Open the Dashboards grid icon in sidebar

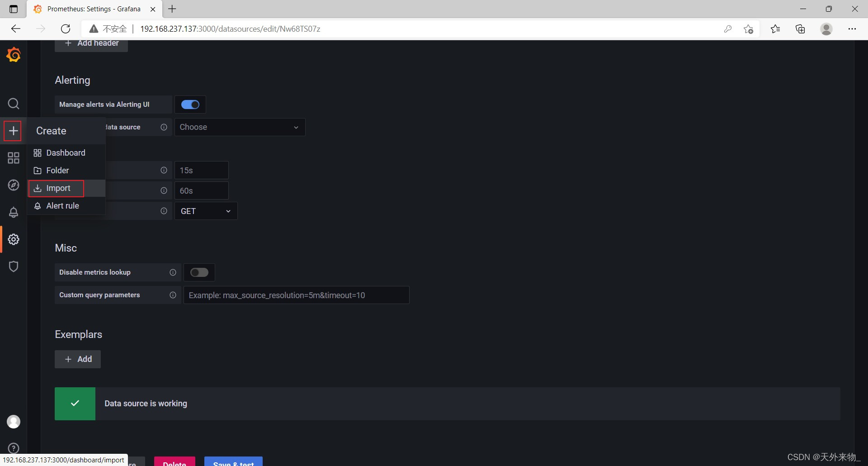pos(14,158)
